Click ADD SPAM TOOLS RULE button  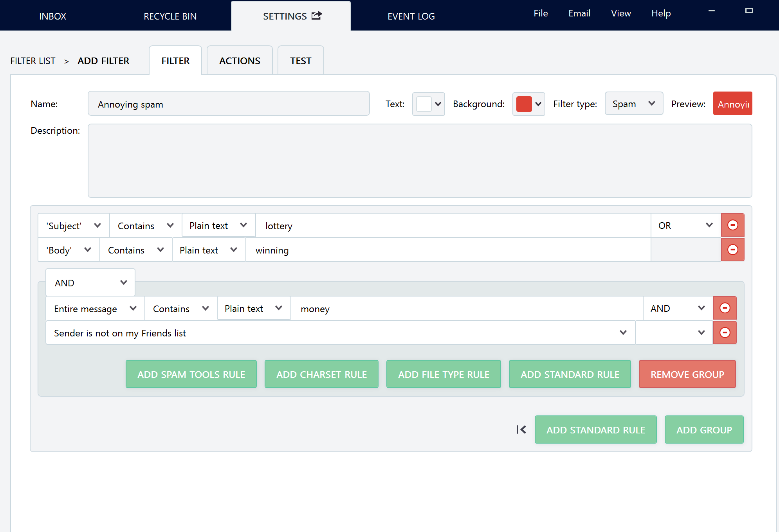191,374
